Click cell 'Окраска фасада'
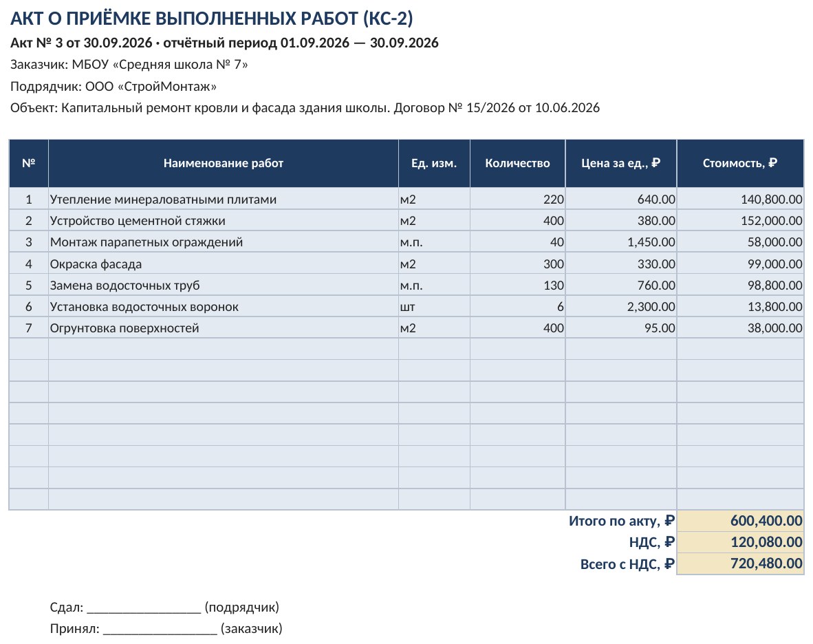Image resolution: width=813 pixels, height=644 pixels. click(x=224, y=264)
